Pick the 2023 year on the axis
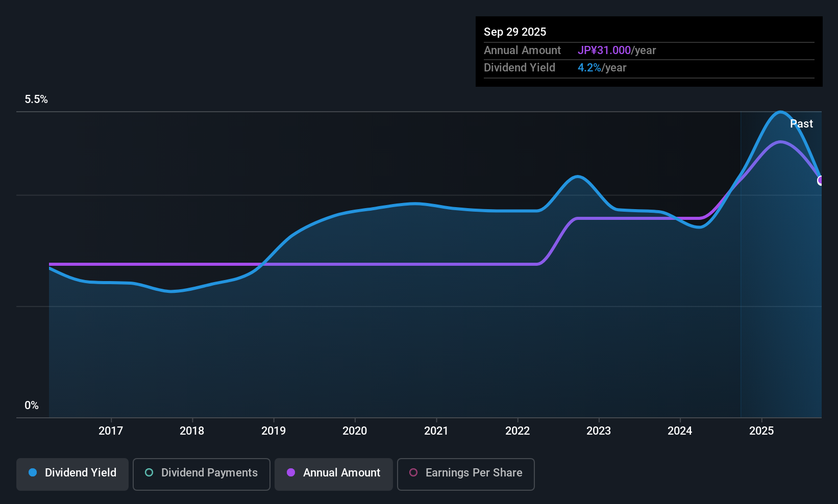The image size is (838, 504). (x=599, y=431)
